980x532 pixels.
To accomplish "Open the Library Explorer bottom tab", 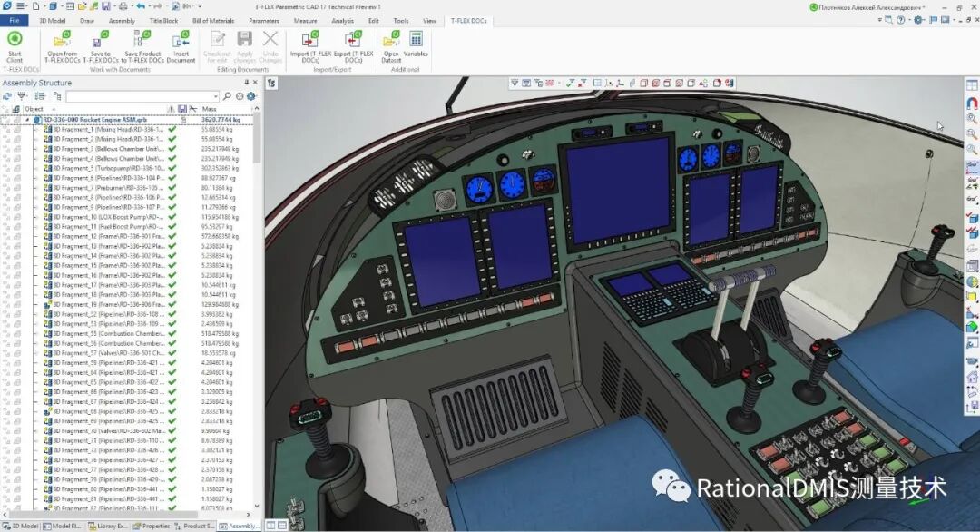I will click(107, 527).
